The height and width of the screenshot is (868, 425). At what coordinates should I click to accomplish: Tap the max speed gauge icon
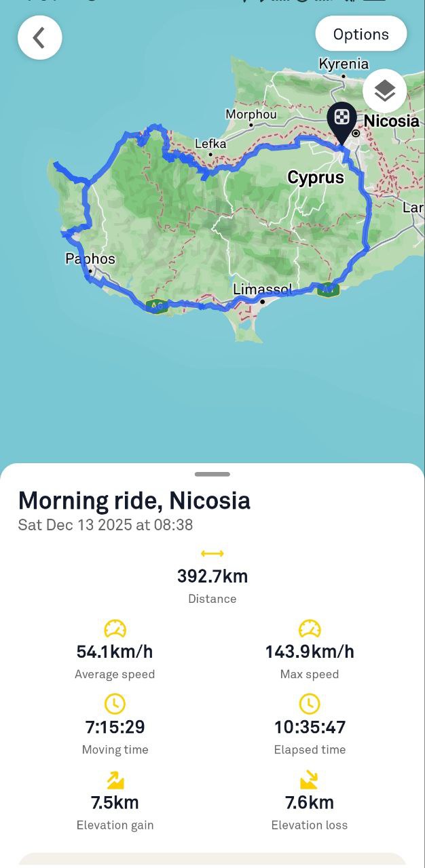pyautogui.click(x=310, y=629)
